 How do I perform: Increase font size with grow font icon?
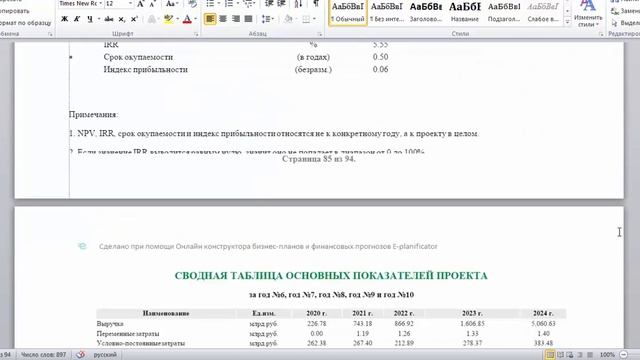click(x=140, y=4)
